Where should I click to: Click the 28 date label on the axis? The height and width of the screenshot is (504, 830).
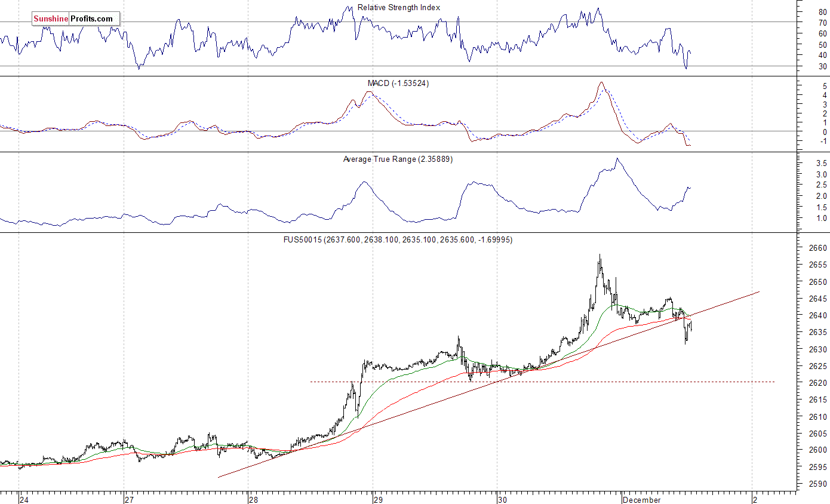(x=253, y=500)
